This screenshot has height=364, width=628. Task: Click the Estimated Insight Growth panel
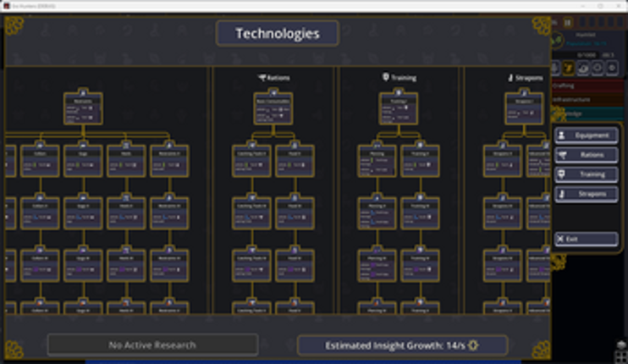pos(402,345)
